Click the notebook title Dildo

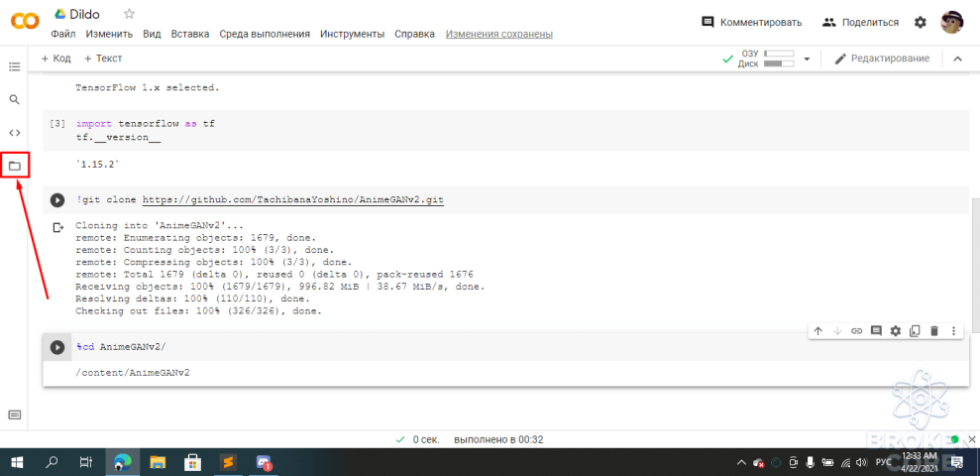(85, 13)
